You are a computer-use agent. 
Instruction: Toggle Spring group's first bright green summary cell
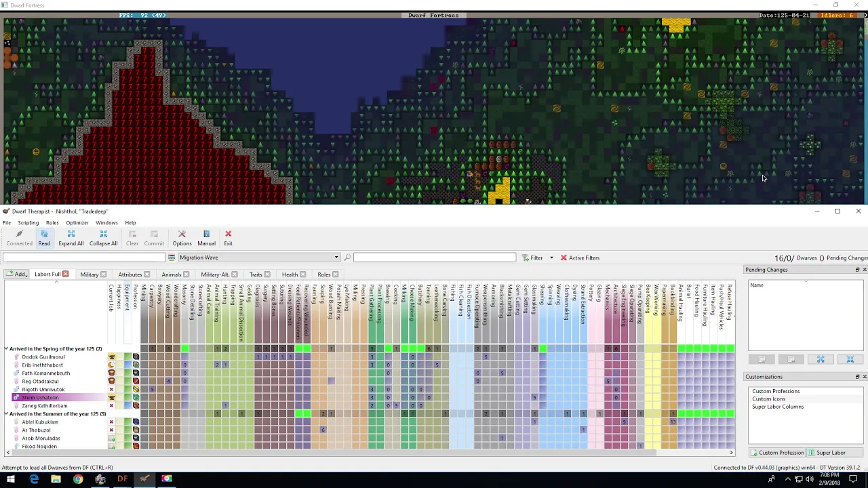pyautogui.click(x=184, y=349)
